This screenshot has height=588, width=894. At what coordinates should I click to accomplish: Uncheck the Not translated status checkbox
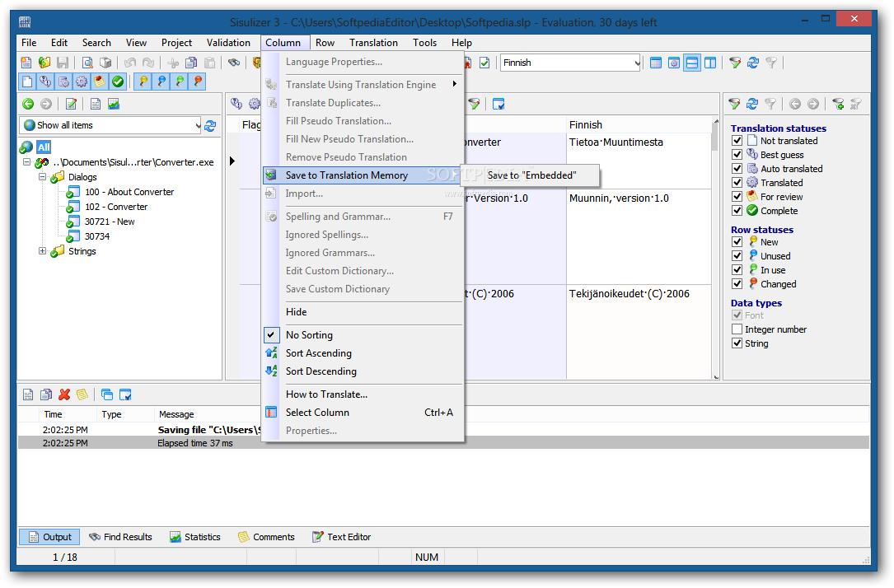pos(737,141)
